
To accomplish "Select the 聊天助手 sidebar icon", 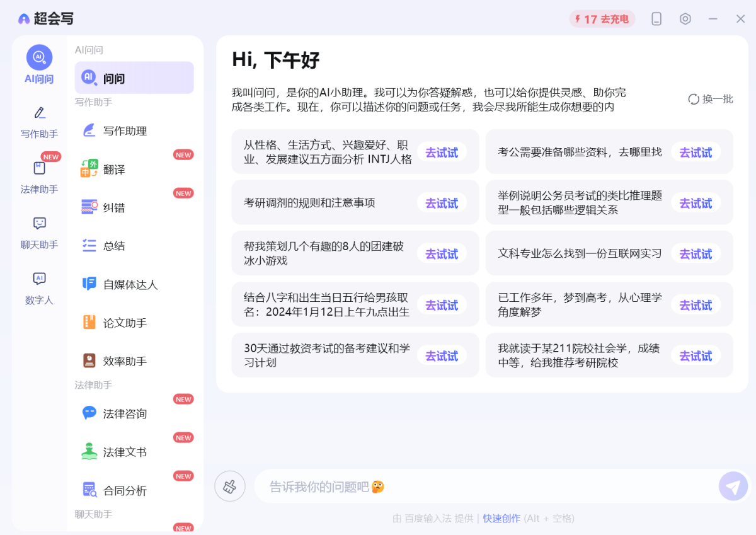I will coord(39,231).
